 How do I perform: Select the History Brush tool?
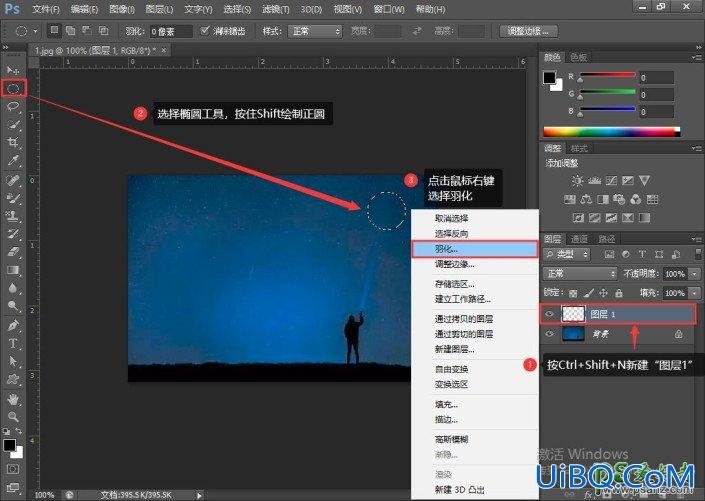pyautogui.click(x=13, y=234)
